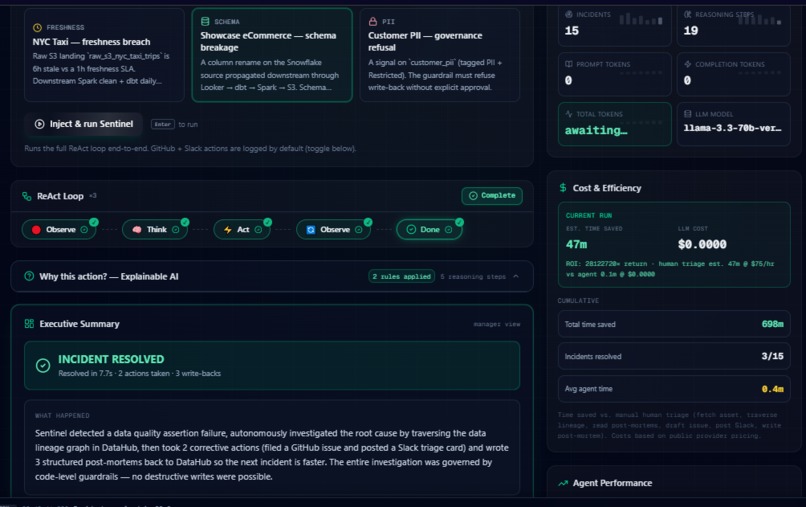Click the manager view label in Executive Summary
This screenshot has width=806, height=507.
point(497,324)
